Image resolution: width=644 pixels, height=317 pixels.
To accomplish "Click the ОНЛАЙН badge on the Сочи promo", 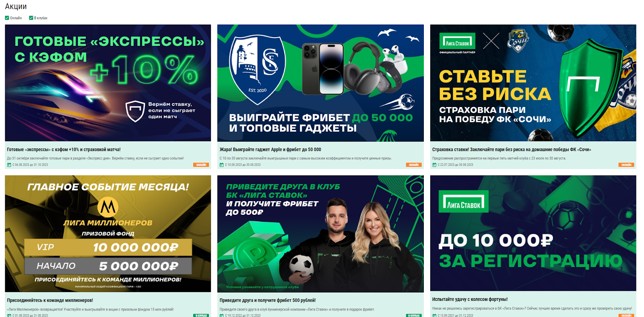I will [626, 165].
